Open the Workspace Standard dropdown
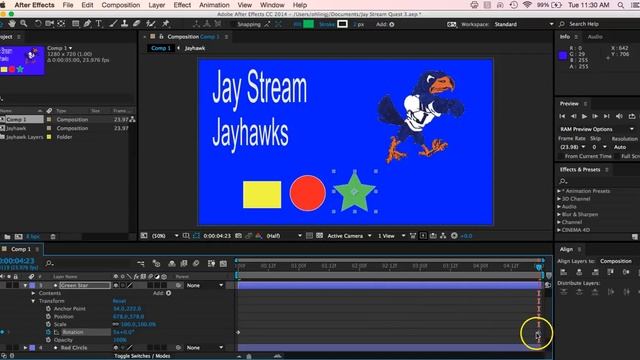This screenshot has height=360, width=640. pos(524,24)
